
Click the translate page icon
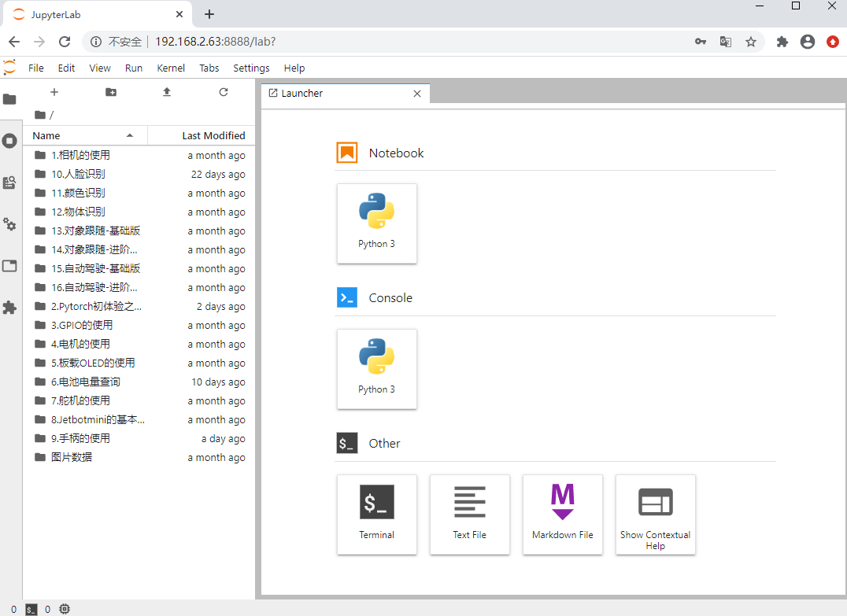[726, 42]
